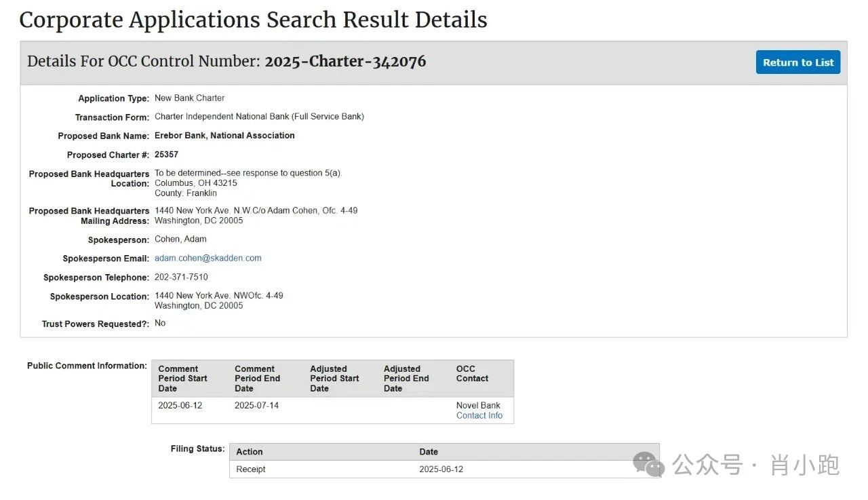Select the Date column header in Filing Status
Viewport: 868px width, 500px height.
[429, 452]
